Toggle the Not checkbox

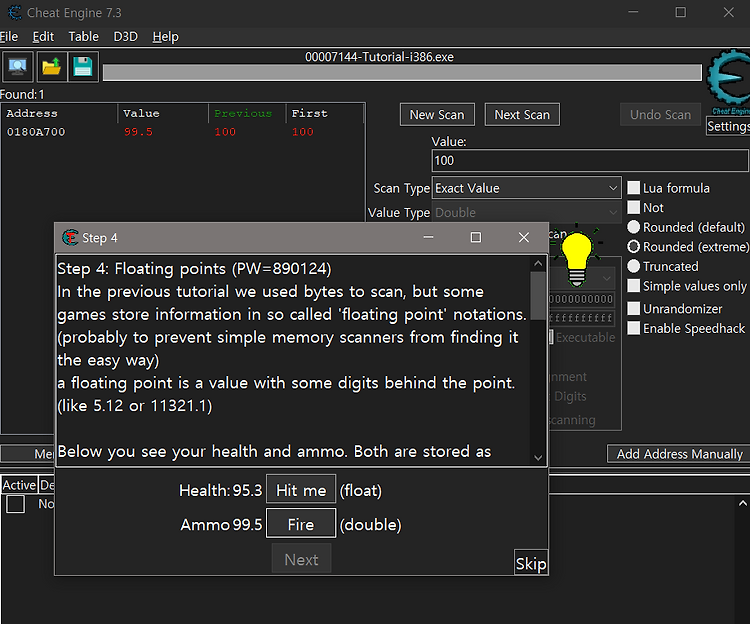pos(633,208)
